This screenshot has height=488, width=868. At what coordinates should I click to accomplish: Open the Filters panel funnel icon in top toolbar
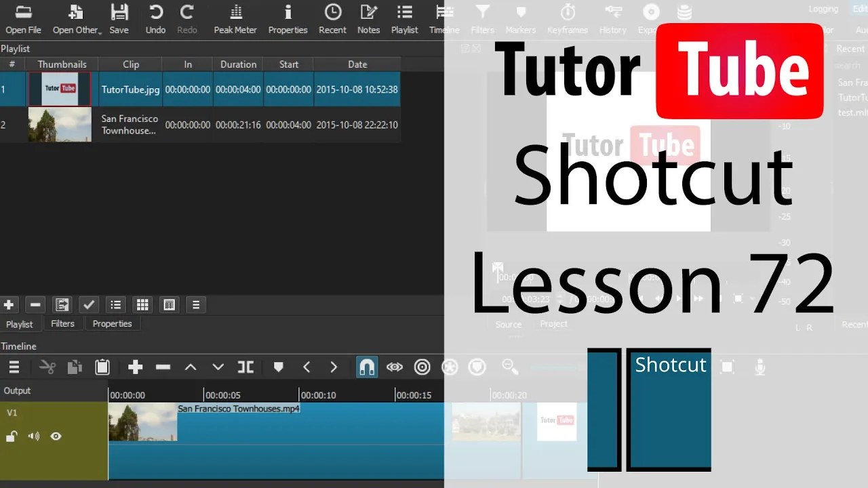click(x=482, y=12)
